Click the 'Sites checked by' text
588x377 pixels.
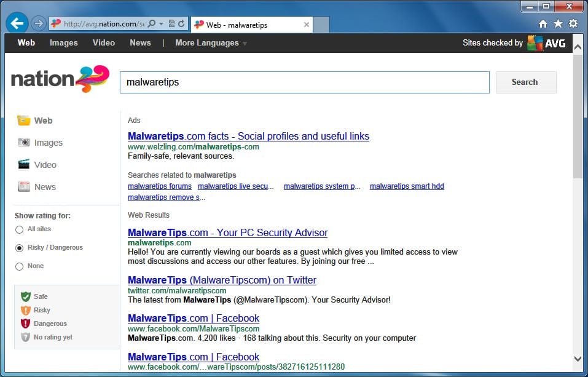pyautogui.click(x=492, y=43)
